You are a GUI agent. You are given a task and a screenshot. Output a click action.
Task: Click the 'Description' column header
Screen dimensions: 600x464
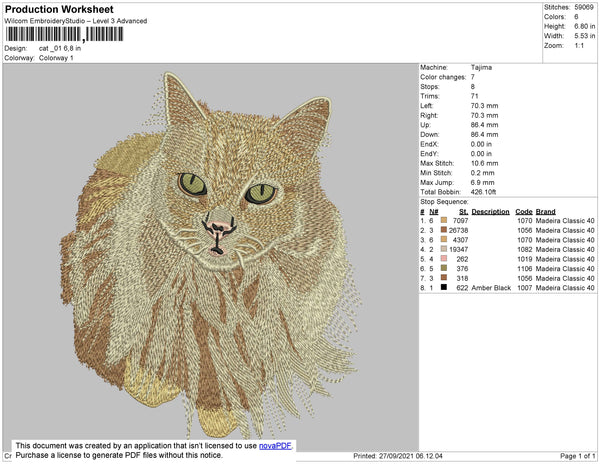pyautogui.click(x=491, y=212)
